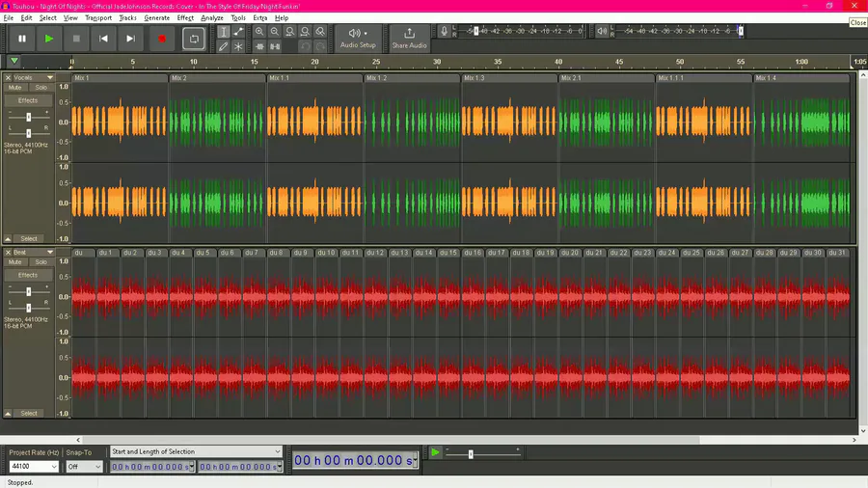This screenshot has height=488, width=868.
Task: Open timeline options green triangle
Action: pos(14,61)
